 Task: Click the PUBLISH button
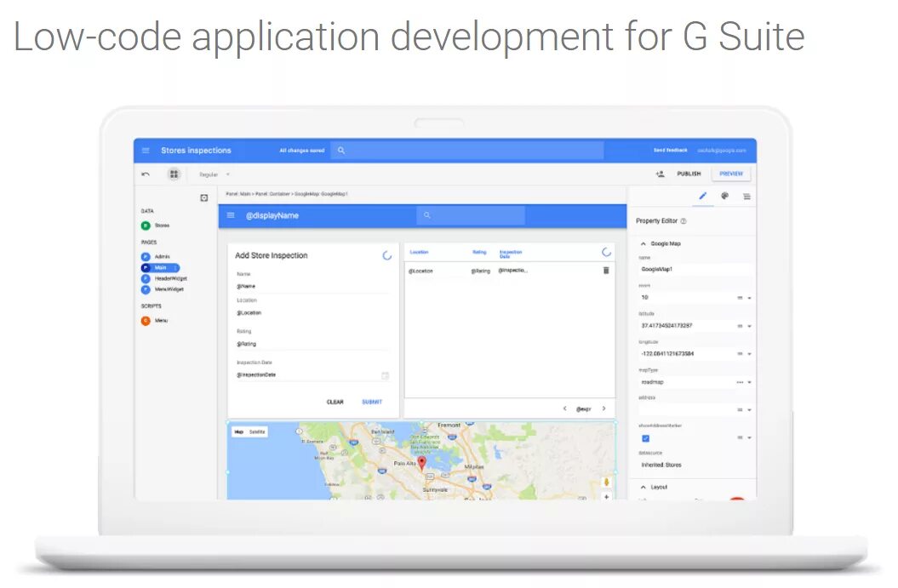(x=689, y=174)
